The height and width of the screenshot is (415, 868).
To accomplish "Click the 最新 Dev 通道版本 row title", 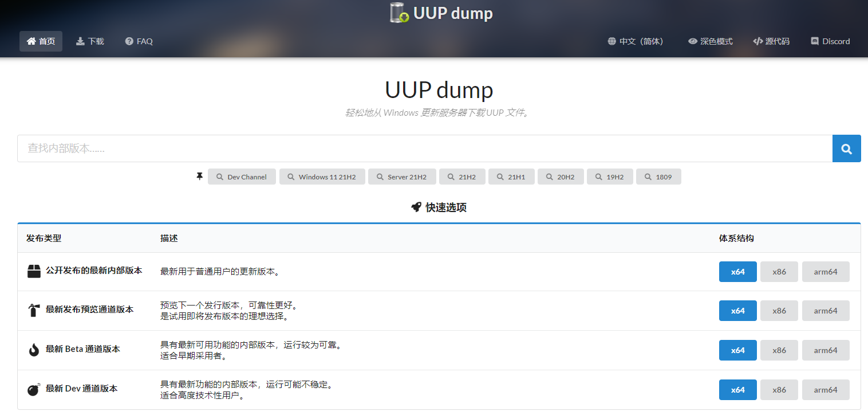I will coord(82,389).
